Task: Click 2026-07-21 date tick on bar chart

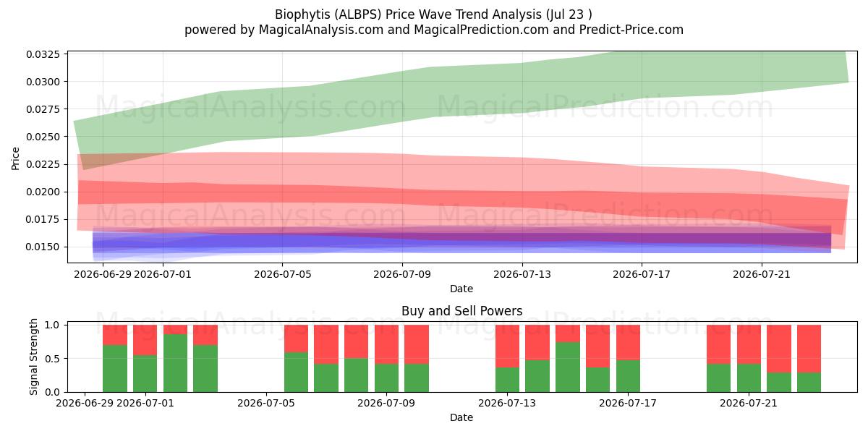Action: coord(749,403)
